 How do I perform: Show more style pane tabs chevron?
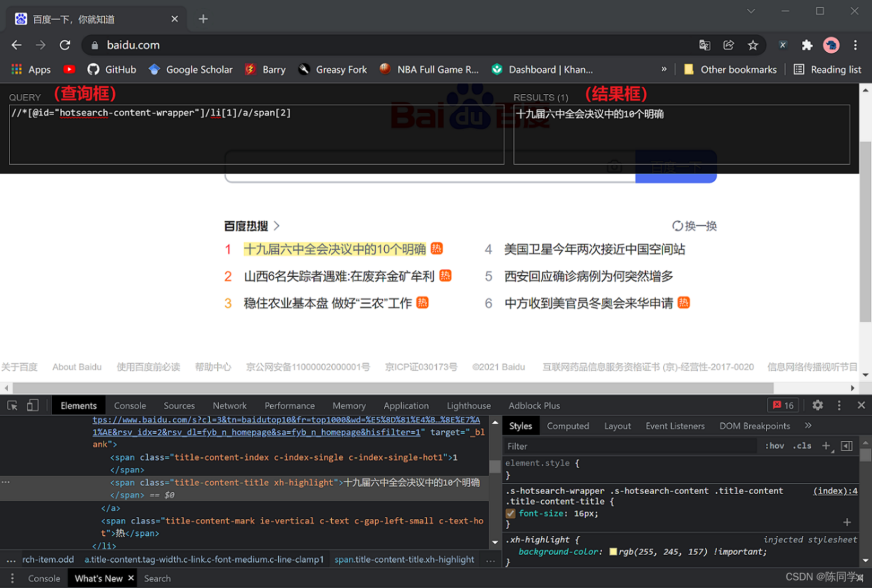(x=808, y=426)
